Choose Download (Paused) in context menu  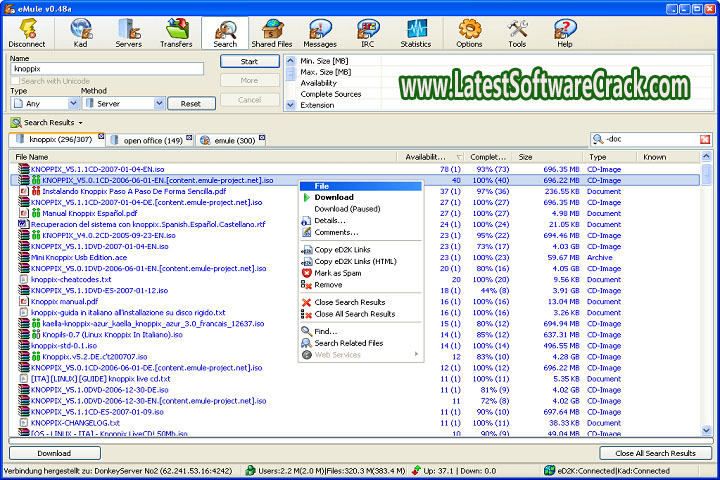[x=360, y=209]
